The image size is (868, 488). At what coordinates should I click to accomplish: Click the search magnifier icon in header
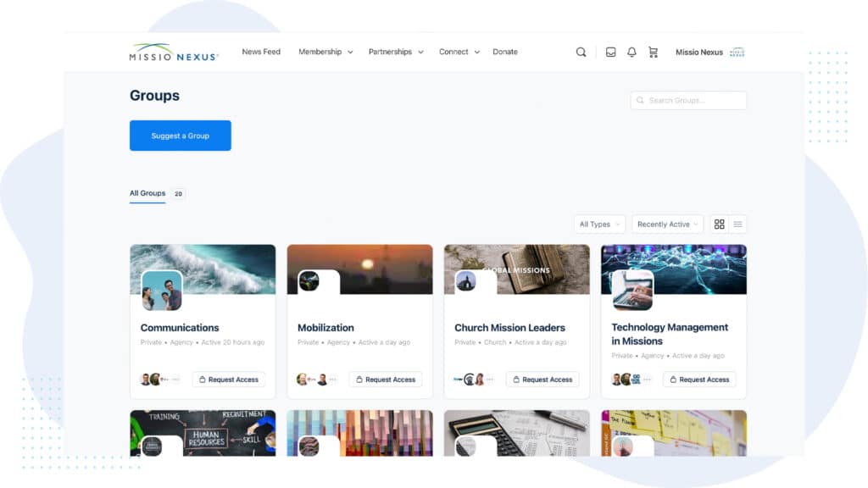coord(581,53)
